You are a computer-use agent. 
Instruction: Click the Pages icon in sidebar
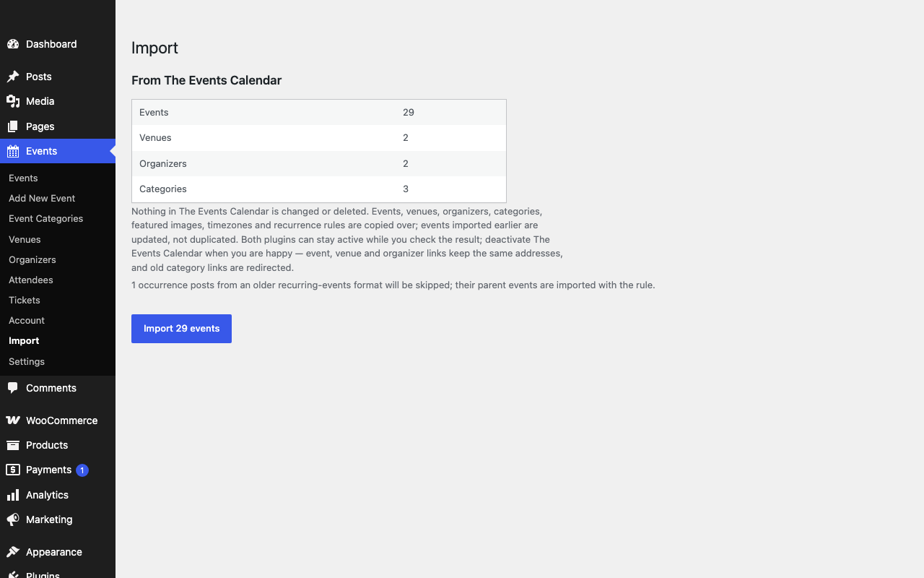click(13, 126)
